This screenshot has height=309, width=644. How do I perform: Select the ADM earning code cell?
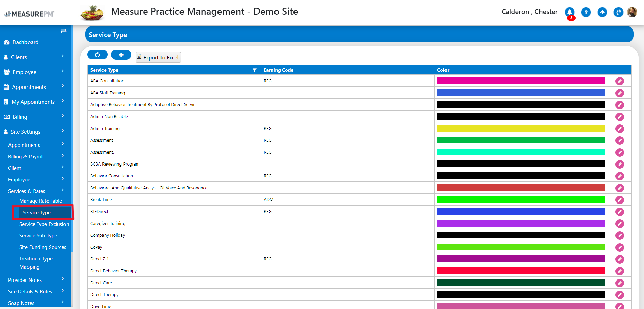(x=347, y=199)
